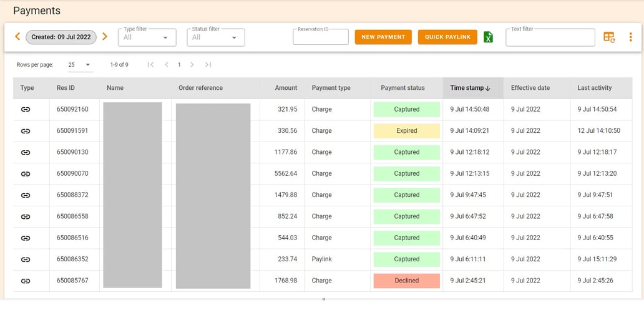Image resolution: width=644 pixels, height=318 pixels.
Task: Click the QUICK PAYLINK button
Action: click(x=447, y=37)
